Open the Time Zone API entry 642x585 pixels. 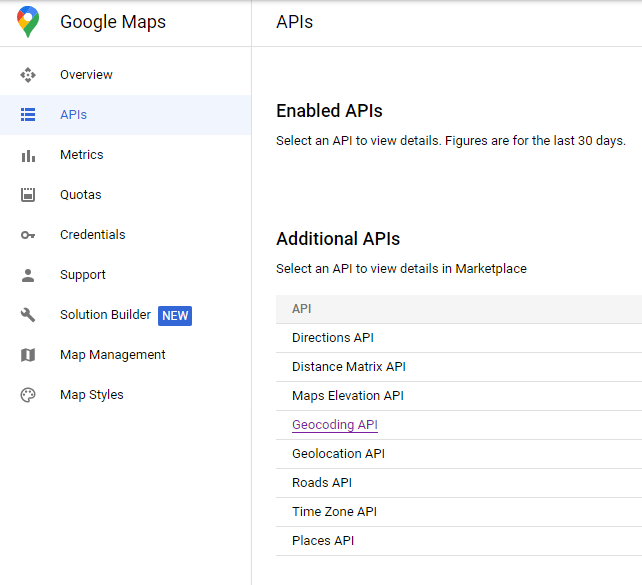click(459, 512)
